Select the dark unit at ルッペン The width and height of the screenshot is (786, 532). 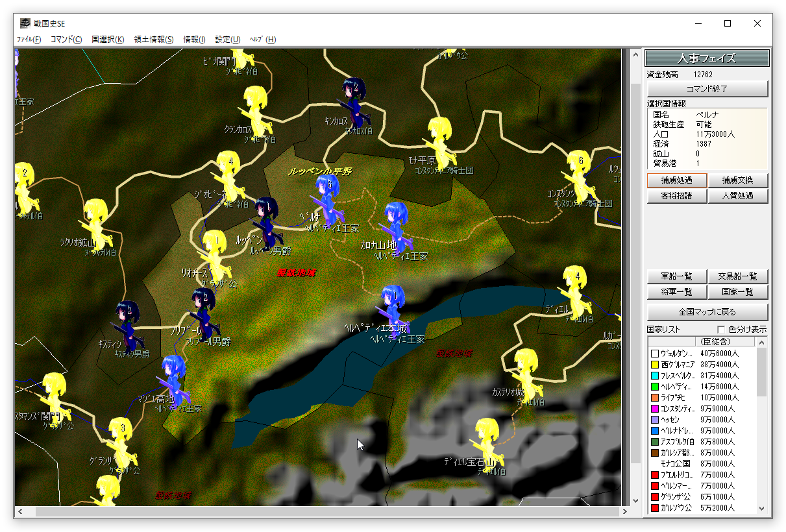pyautogui.click(x=266, y=219)
